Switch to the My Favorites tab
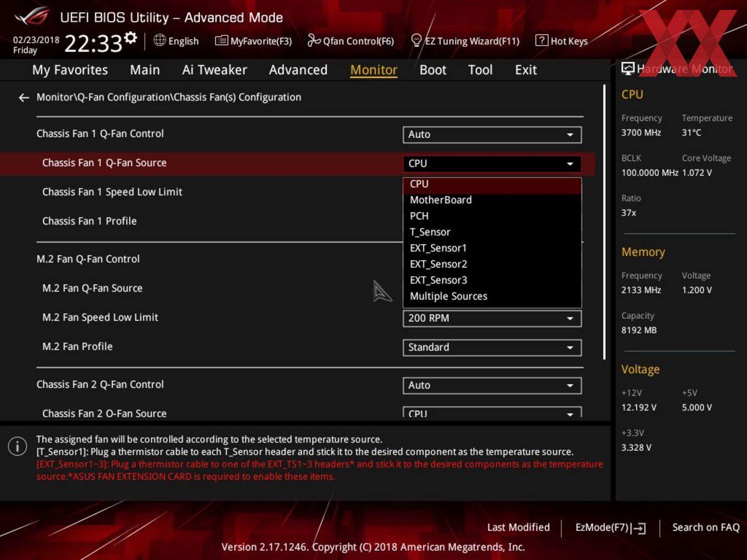Image resolution: width=747 pixels, height=560 pixels. 70,70
